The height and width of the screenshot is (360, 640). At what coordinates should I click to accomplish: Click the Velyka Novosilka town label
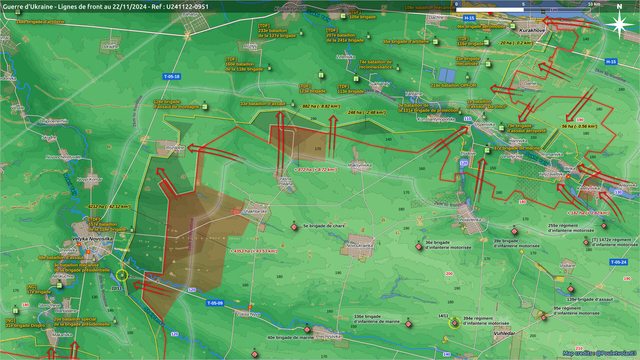[92, 238]
